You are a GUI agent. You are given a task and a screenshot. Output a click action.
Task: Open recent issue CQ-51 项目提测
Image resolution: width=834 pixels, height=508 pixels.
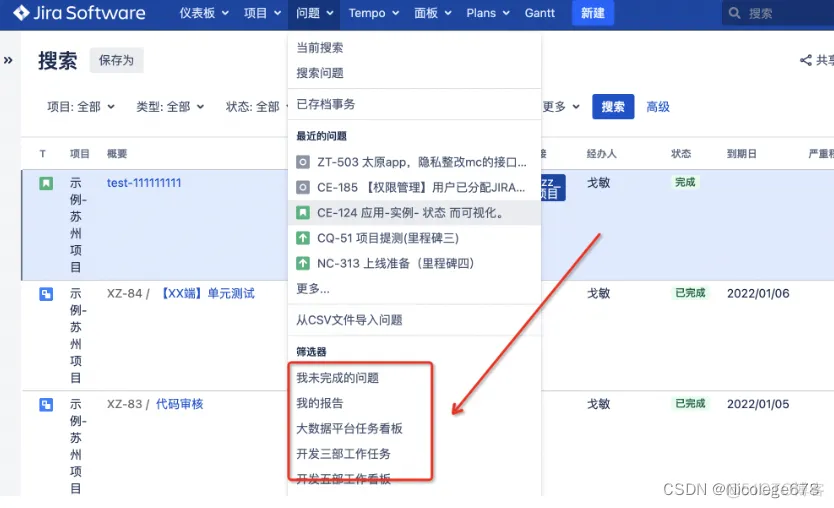tap(414, 238)
